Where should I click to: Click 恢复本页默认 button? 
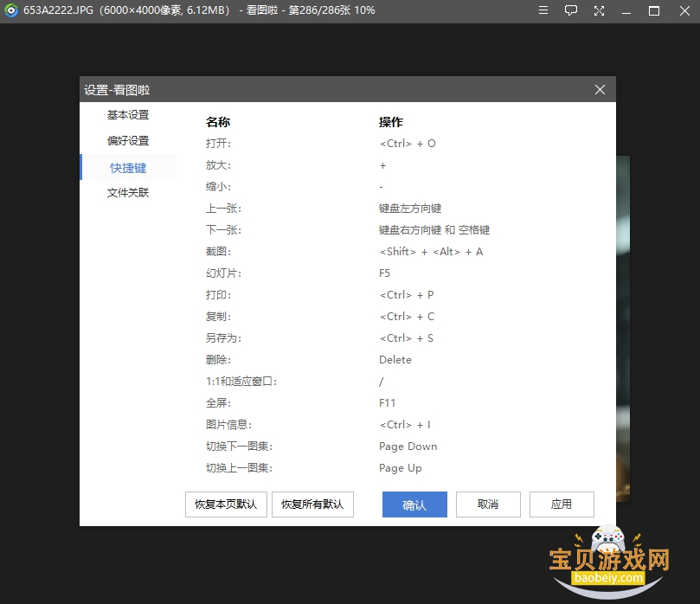pyautogui.click(x=226, y=504)
